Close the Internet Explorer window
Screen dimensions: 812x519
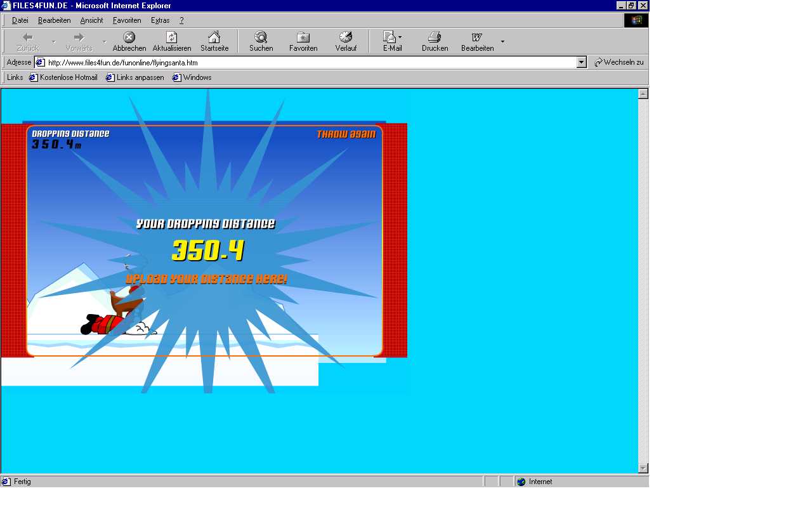click(643, 6)
